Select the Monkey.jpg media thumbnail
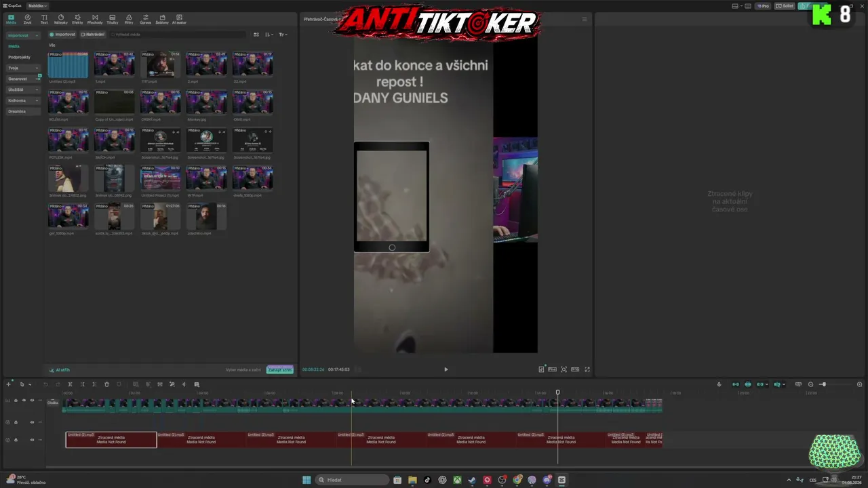Image resolution: width=868 pixels, height=488 pixels. tap(206, 103)
